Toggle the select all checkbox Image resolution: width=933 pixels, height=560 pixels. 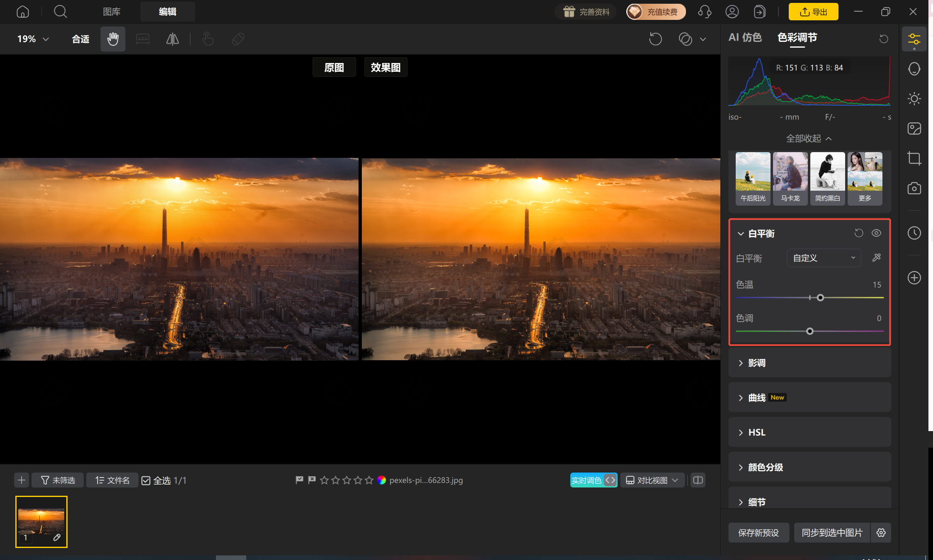pos(146,480)
